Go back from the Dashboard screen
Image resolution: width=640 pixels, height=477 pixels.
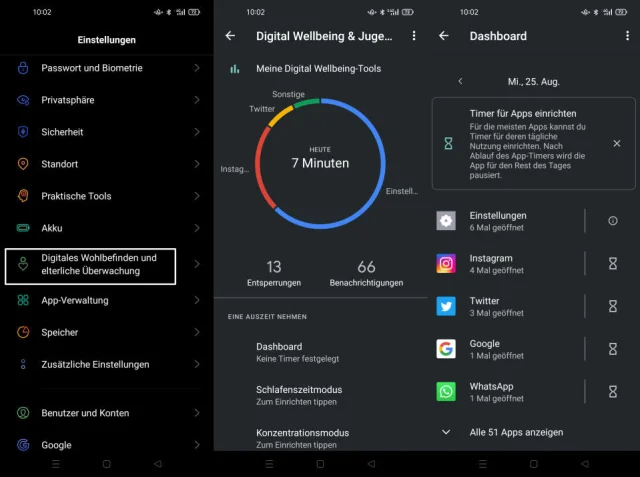pos(444,36)
